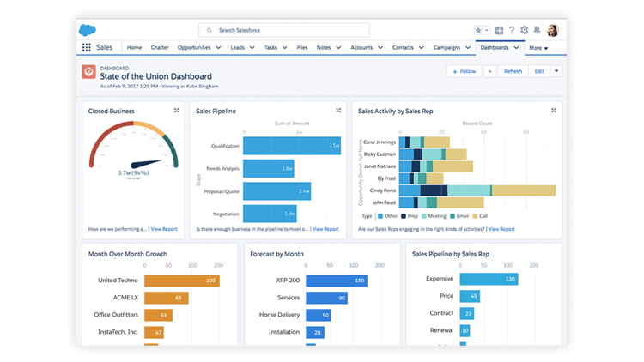Image resolution: width=644 pixels, height=362 pixels.
Task: Click the favorites star icon
Action: [x=478, y=30]
